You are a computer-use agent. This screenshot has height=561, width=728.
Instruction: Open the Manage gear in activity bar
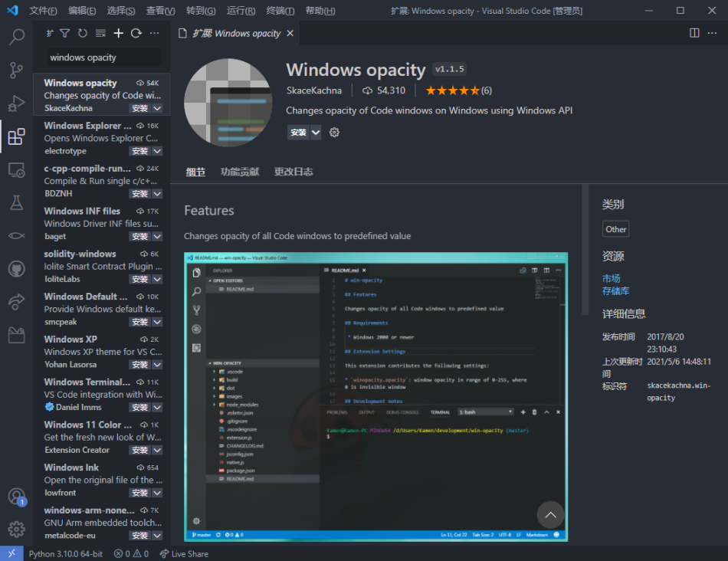click(17, 529)
